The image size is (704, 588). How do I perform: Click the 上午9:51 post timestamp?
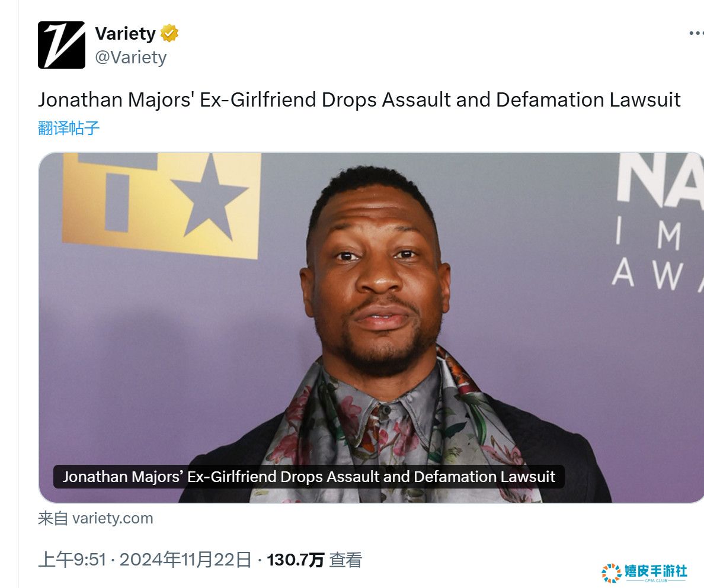pyautogui.click(x=72, y=560)
